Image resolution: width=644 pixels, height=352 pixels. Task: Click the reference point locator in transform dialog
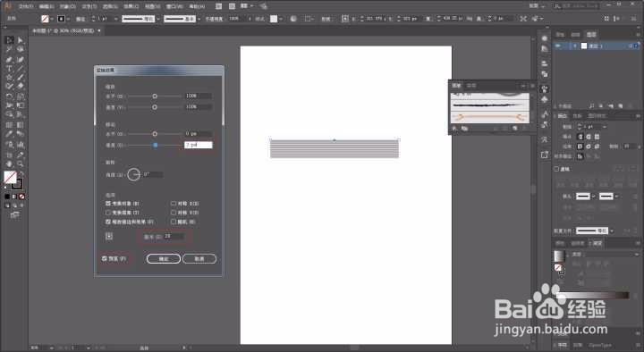coord(109,236)
